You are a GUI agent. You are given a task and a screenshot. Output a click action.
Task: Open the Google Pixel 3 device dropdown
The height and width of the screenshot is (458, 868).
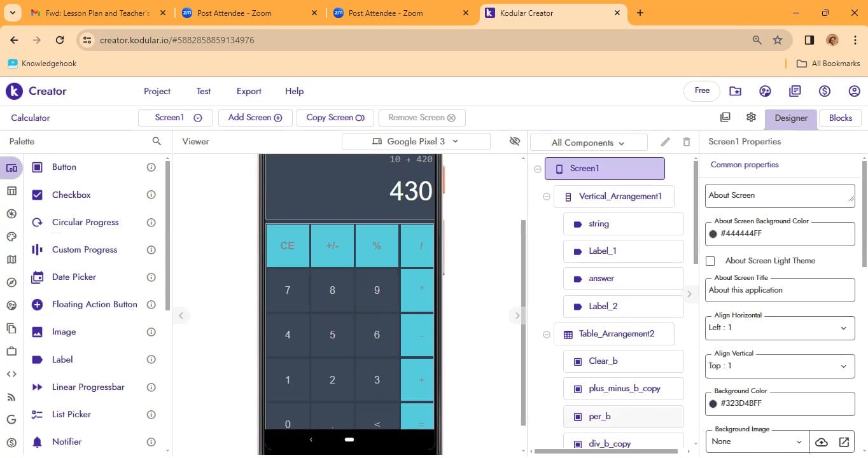(x=416, y=141)
